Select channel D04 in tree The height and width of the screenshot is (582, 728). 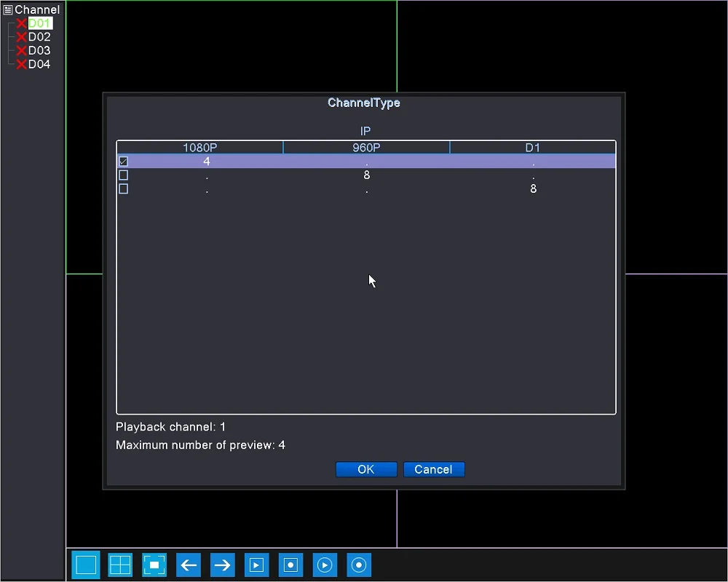click(x=39, y=64)
